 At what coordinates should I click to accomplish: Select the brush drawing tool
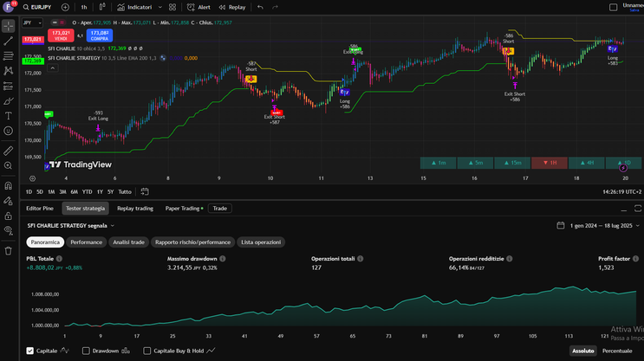[x=8, y=101]
